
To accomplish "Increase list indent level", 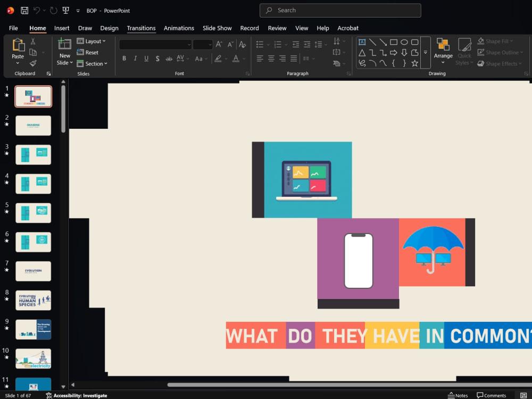I will coord(307,44).
